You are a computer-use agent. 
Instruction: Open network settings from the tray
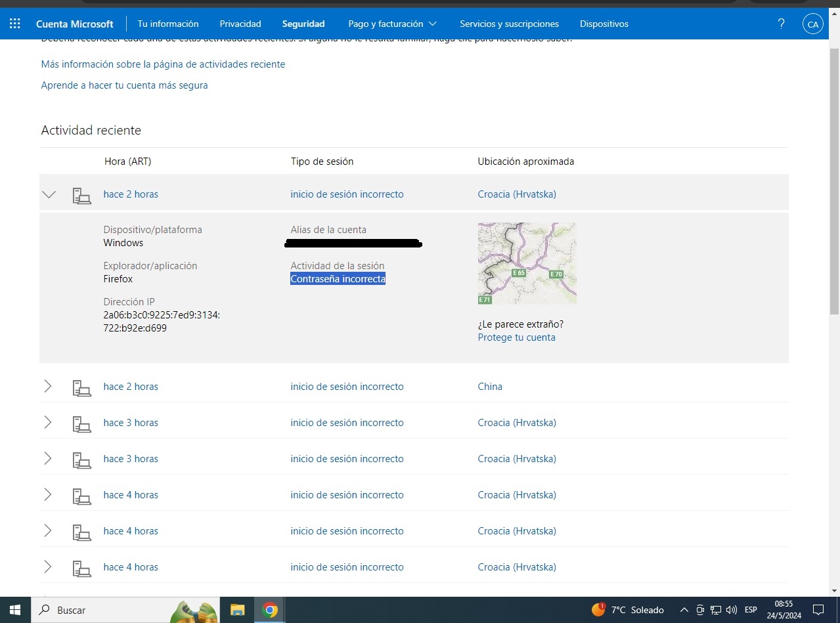point(716,610)
